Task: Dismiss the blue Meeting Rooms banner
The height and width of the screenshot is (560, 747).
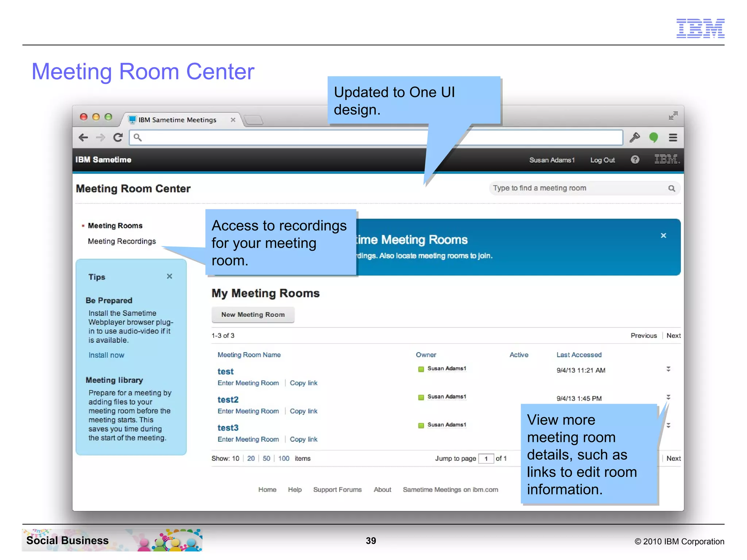Action: tap(663, 236)
